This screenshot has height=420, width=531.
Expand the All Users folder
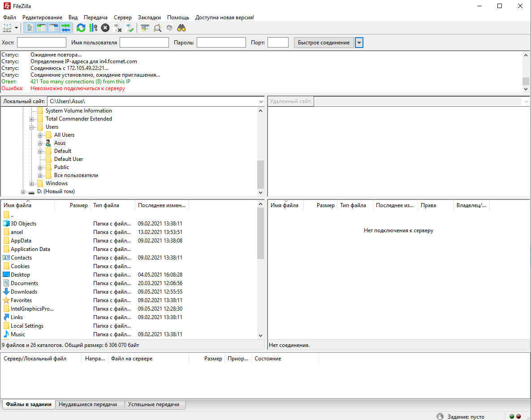pos(40,135)
